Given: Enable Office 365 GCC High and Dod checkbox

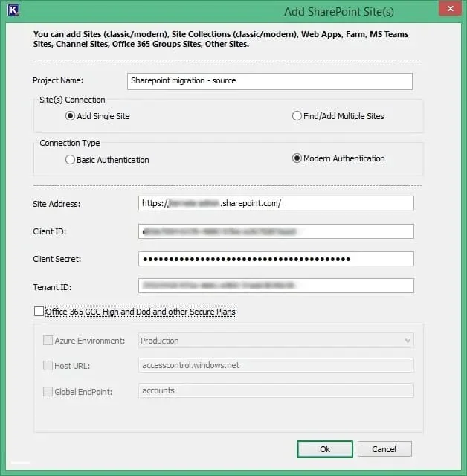Looking at the screenshot, I should pyautogui.click(x=39, y=312).
